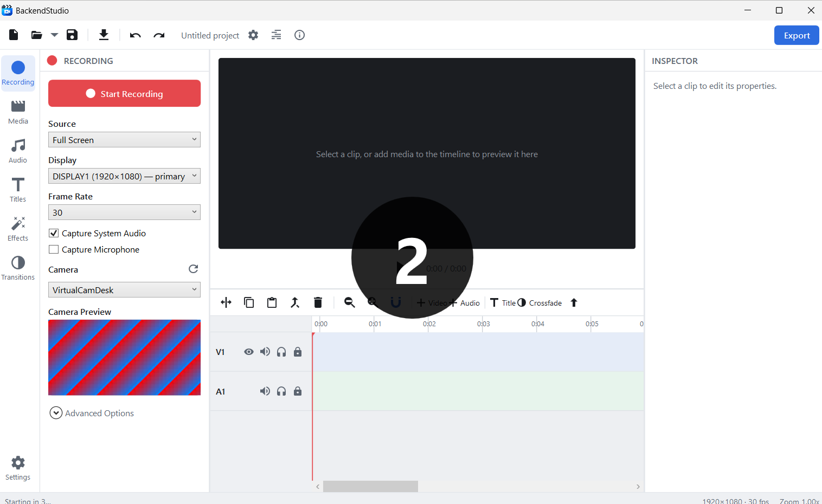Lock track V1
The width and height of the screenshot is (822, 504).
pos(298,352)
